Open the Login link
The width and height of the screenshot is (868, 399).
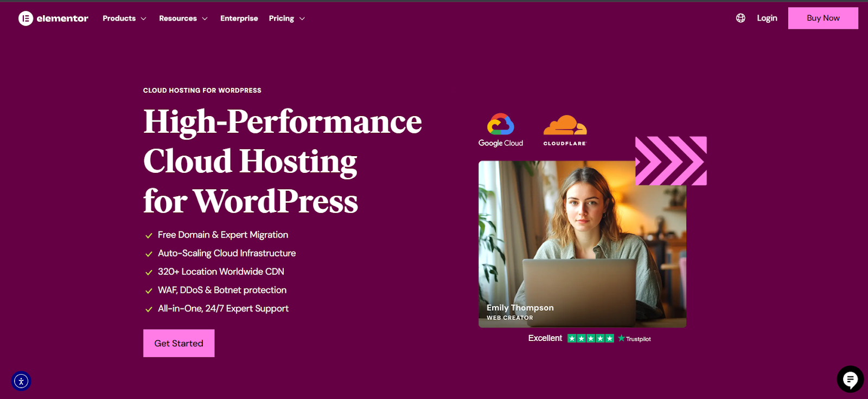[x=767, y=18]
